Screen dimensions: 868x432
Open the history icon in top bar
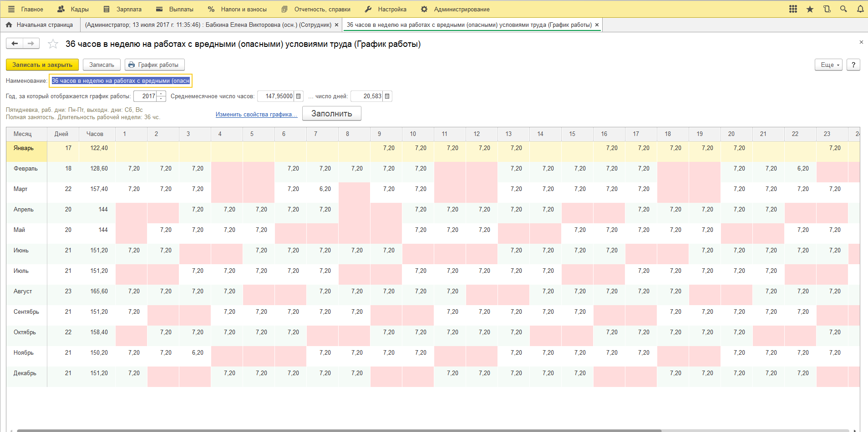(x=827, y=9)
